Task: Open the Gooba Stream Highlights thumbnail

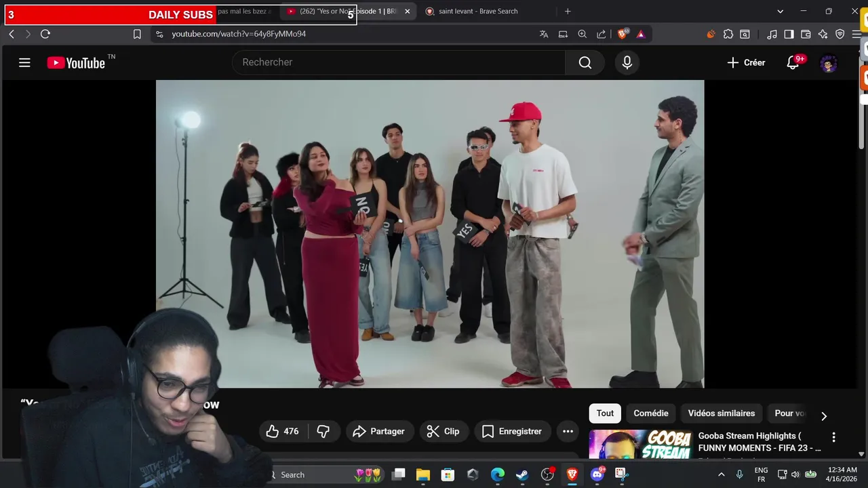Action: (x=640, y=445)
